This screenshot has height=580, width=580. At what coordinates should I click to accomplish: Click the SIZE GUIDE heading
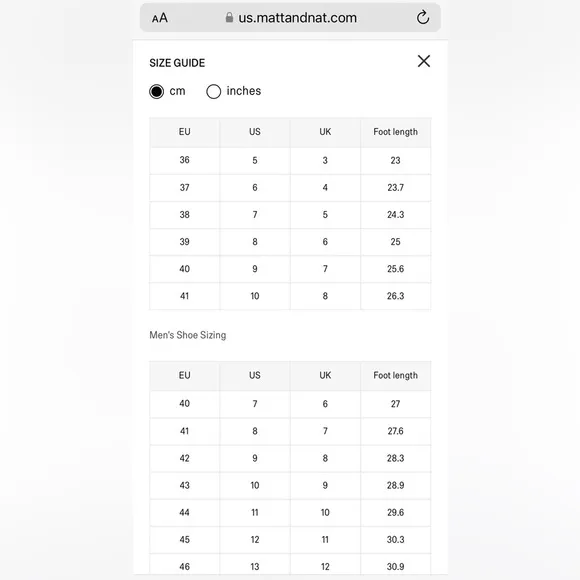pos(177,63)
